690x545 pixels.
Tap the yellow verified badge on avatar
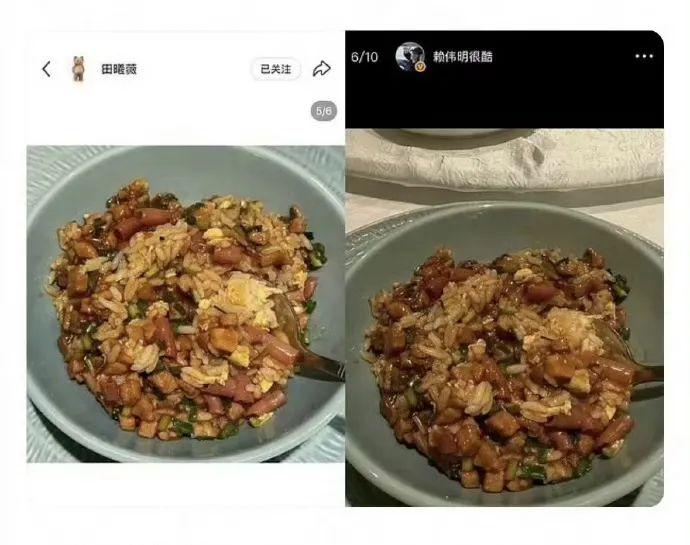click(421, 67)
